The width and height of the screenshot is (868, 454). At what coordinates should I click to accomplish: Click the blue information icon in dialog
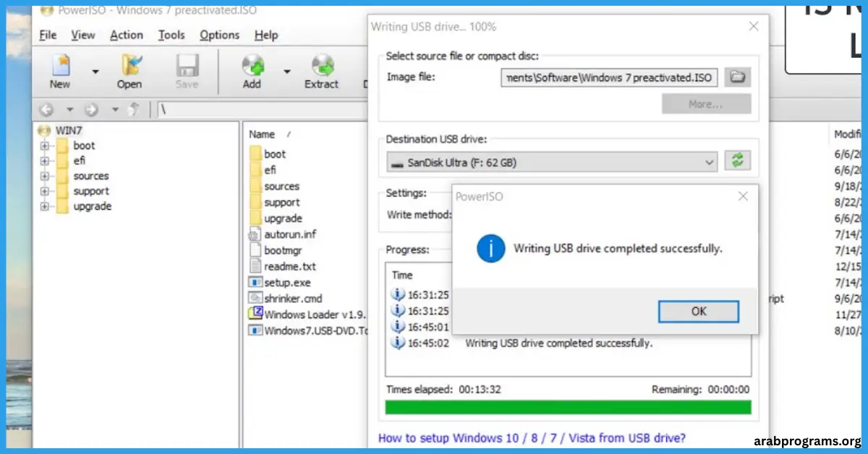(x=490, y=248)
